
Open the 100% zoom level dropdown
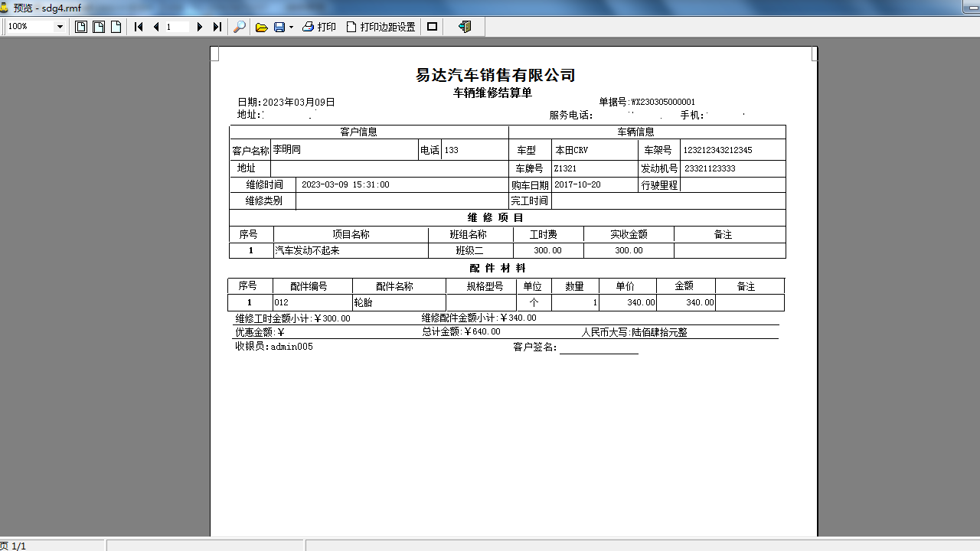60,27
